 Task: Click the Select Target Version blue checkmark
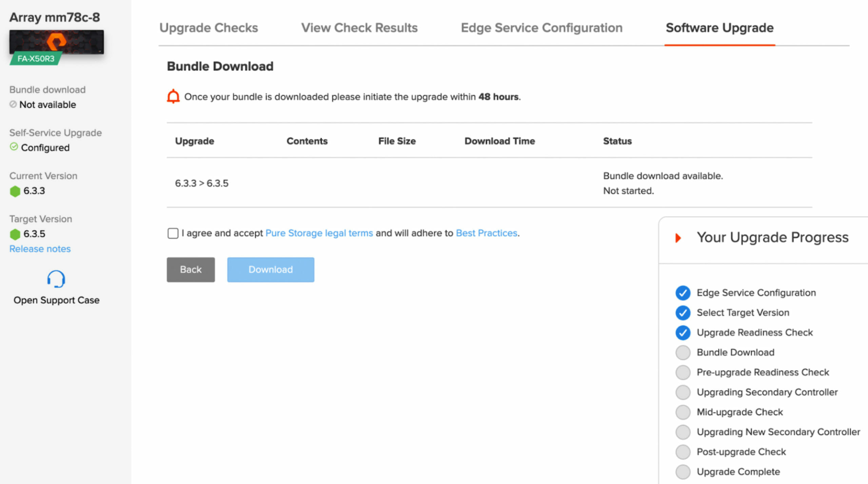[x=683, y=313]
